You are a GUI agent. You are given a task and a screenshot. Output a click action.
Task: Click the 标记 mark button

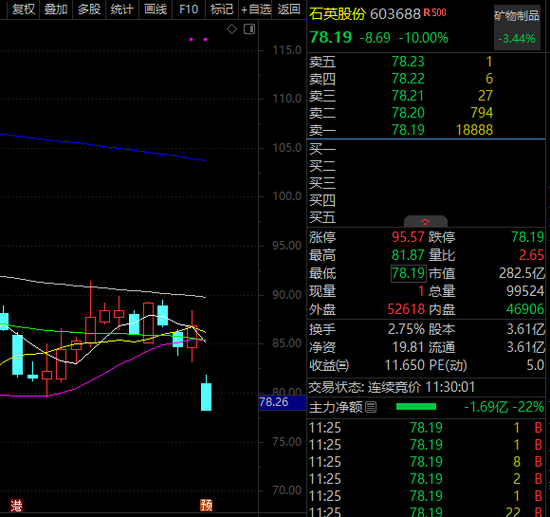pyautogui.click(x=222, y=9)
